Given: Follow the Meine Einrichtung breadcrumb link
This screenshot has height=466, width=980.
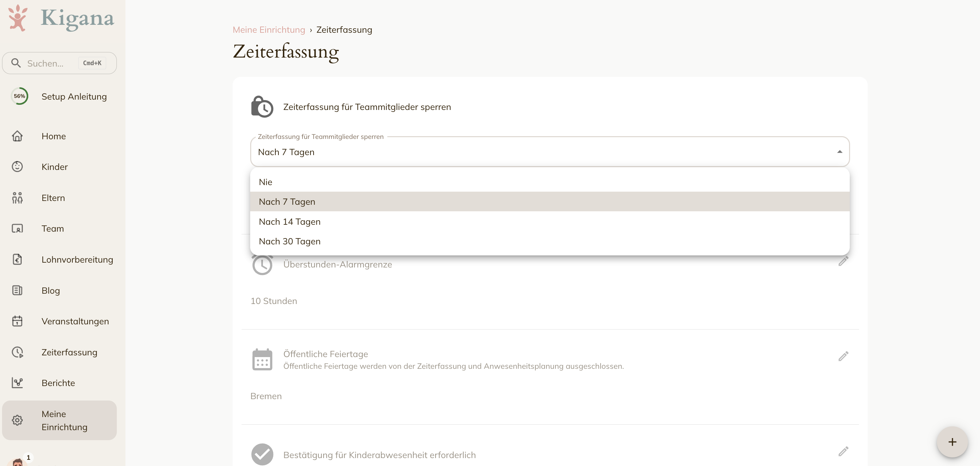Looking at the screenshot, I should click(x=268, y=30).
